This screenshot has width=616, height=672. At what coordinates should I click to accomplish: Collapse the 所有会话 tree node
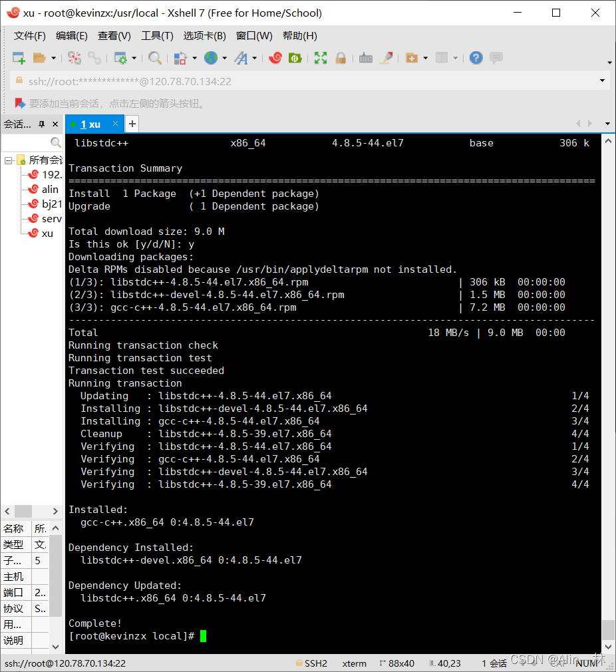pos(8,160)
